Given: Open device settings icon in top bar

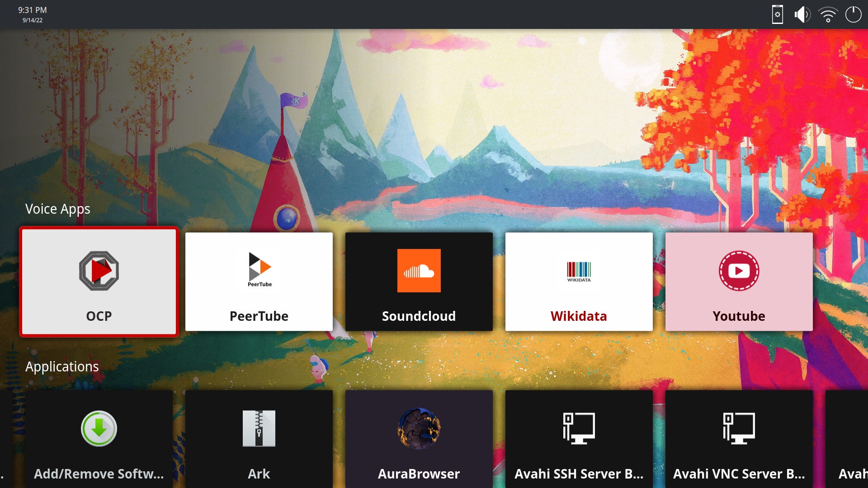Looking at the screenshot, I should coord(777,14).
